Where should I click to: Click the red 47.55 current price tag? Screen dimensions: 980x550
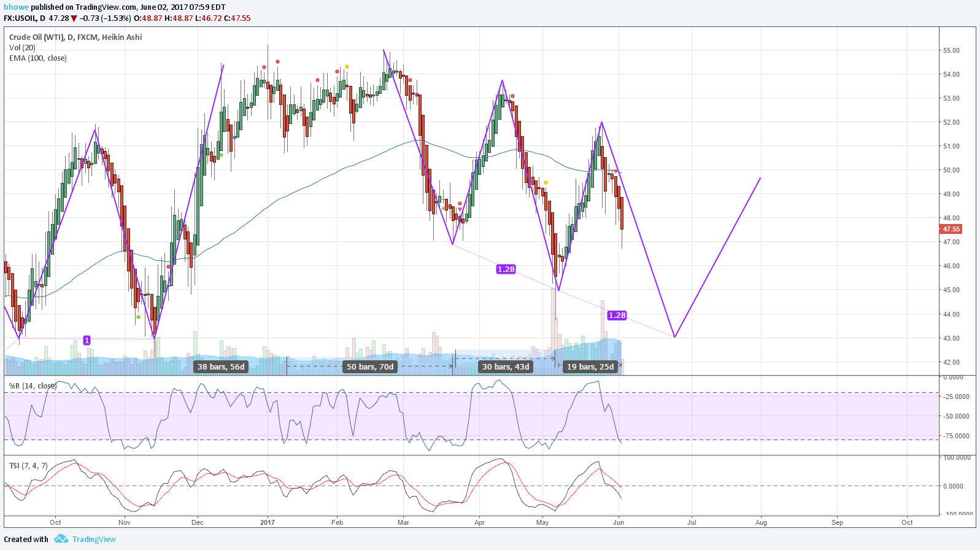(951, 229)
